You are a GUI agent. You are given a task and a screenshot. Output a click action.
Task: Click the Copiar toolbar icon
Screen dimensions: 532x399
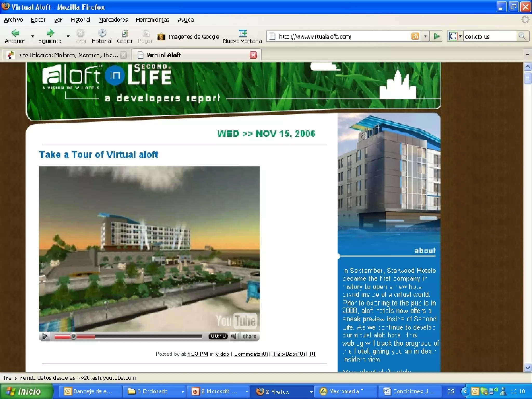(x=125, y=36)
